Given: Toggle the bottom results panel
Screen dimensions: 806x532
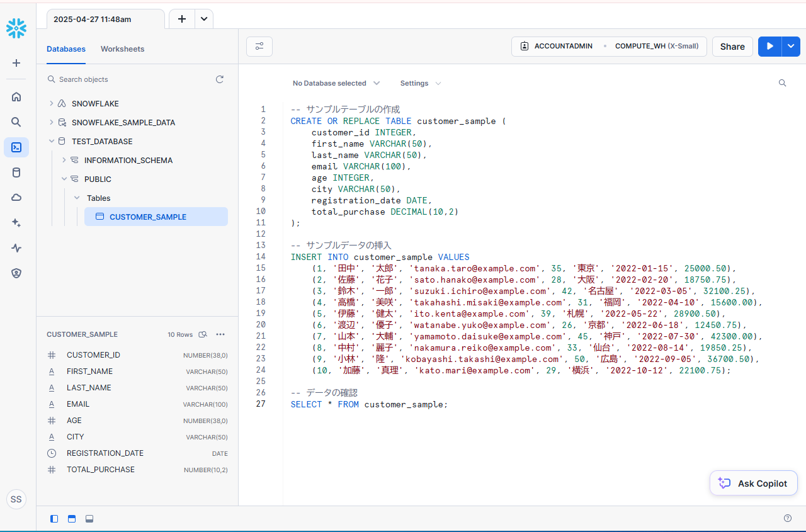Looking at the screenshot, I should click(89, 519).
